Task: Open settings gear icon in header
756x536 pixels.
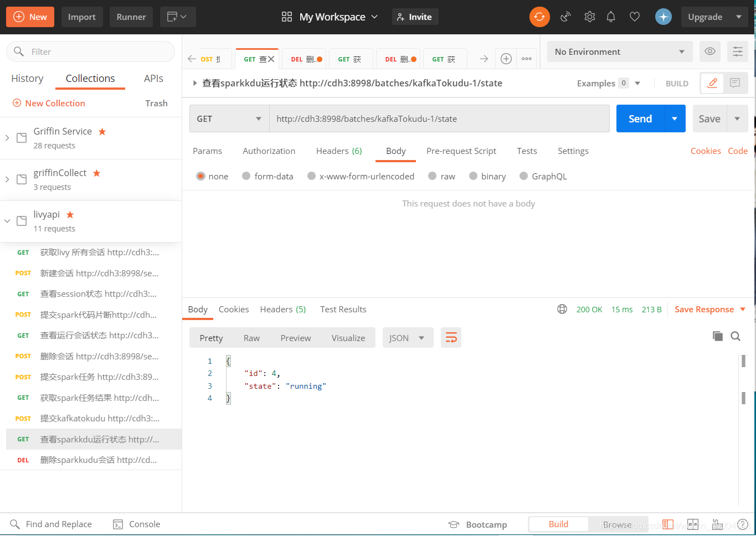Action: point(590,17)
